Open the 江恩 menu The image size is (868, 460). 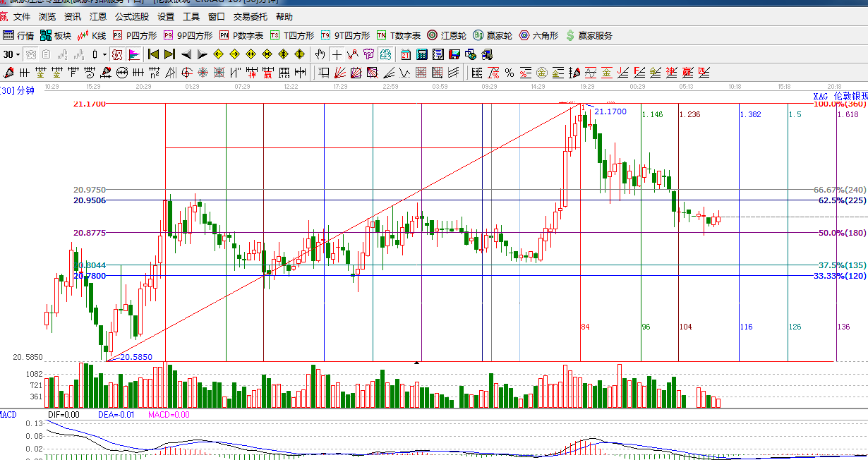pyautogui.click(x=97, y=17)
